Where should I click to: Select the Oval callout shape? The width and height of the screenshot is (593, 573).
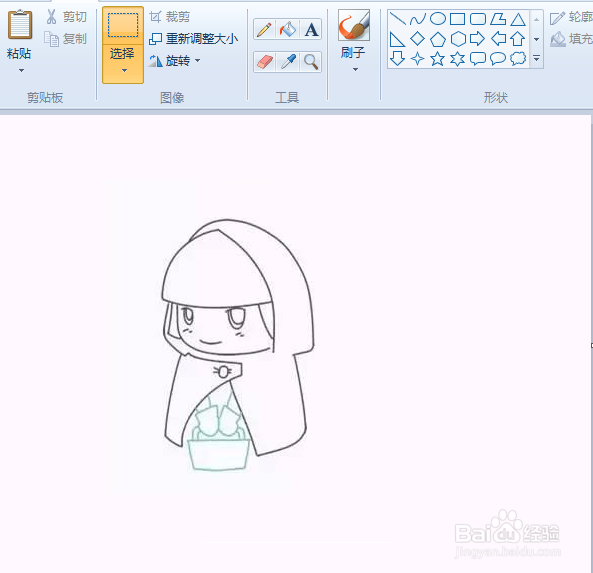coord(498,59)
